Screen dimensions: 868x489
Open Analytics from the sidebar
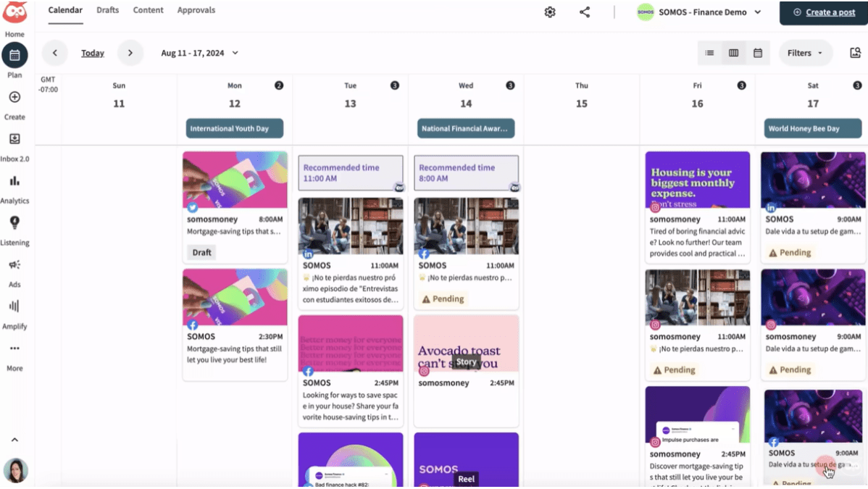tap(15, 188)
